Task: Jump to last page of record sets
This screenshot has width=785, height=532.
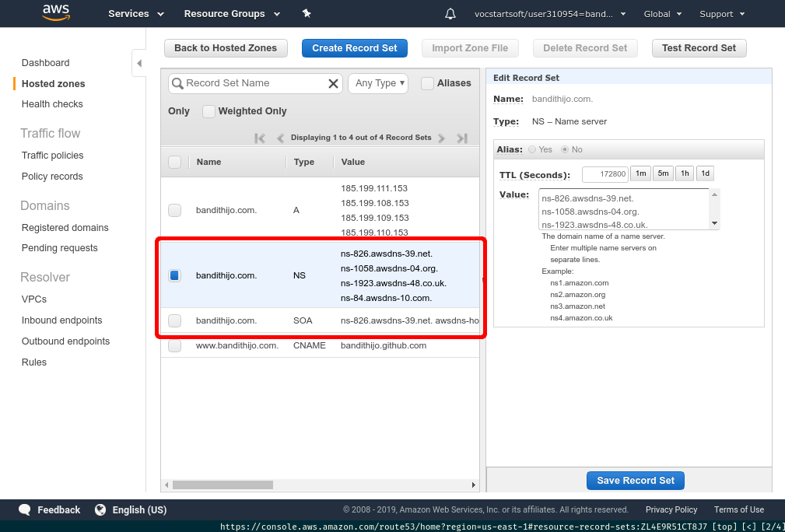Action: pyautogui.click(x=462, y=138)
